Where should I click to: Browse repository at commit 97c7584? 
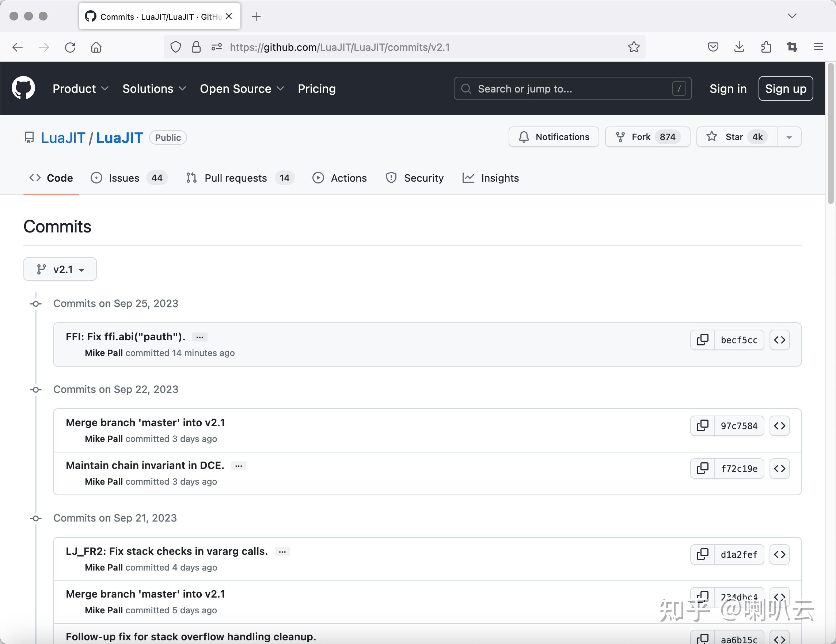(x=780, y=425)
